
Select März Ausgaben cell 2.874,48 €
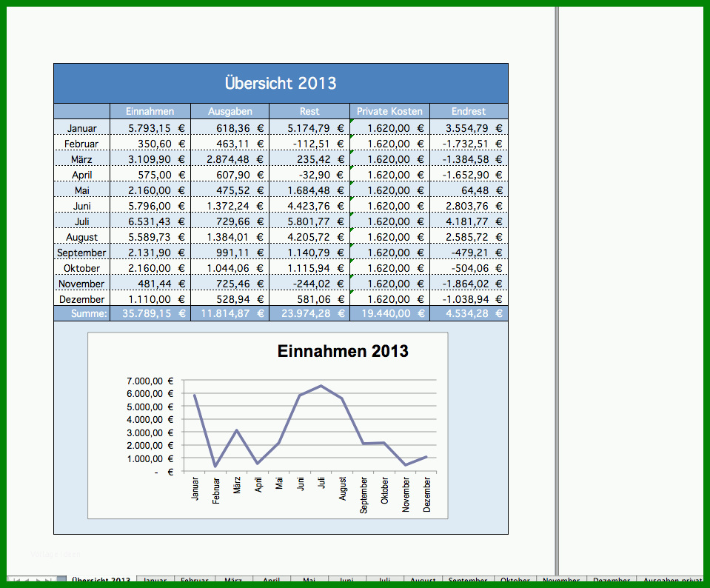(x=230, y=159)
